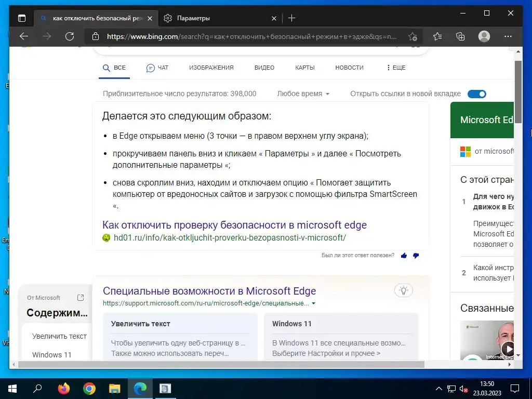This screenshot has width=532, height=399.
Task: Open the hd01.ru URL link
Action: (230, 238)
